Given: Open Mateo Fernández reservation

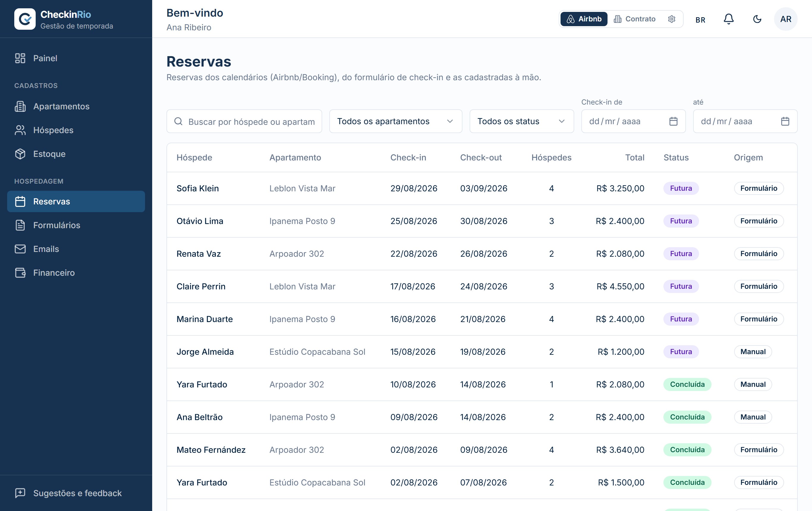Looking at the screenshot, I should pos(482,450).
